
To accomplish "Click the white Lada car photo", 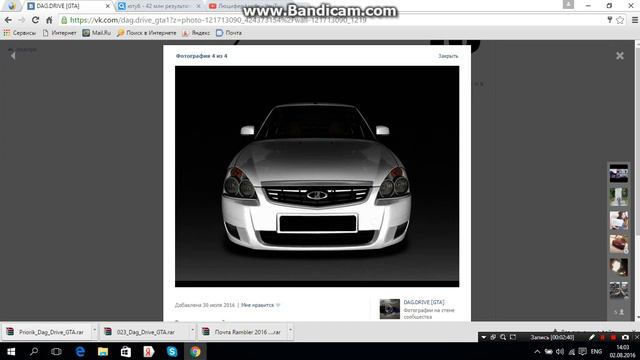I will pos(317,176).
